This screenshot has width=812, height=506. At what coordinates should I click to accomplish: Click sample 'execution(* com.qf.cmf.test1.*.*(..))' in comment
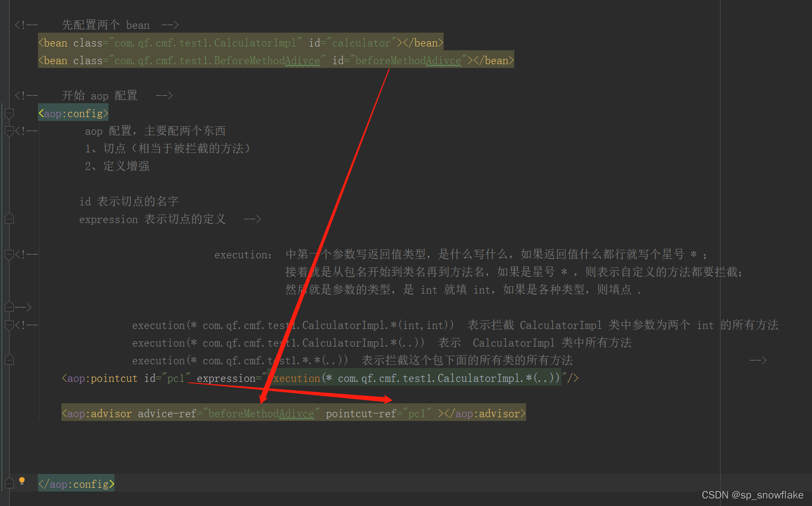click(x=240, y=361)
